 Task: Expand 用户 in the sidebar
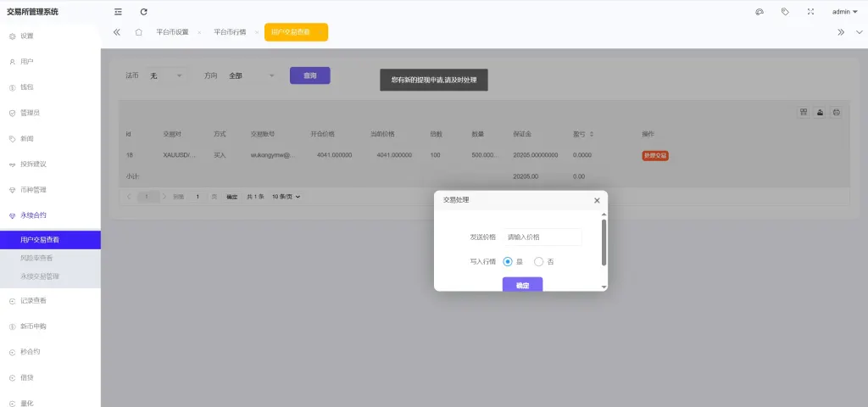tap(50, 61)
